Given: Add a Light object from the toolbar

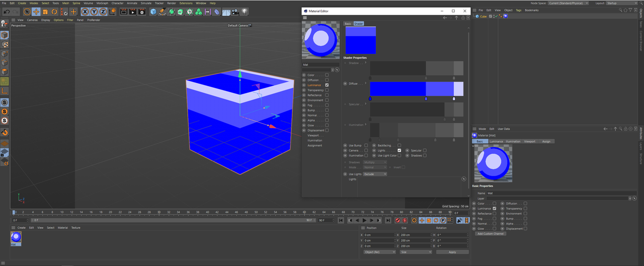Looking at the screenshot, I should click(244, 12).
